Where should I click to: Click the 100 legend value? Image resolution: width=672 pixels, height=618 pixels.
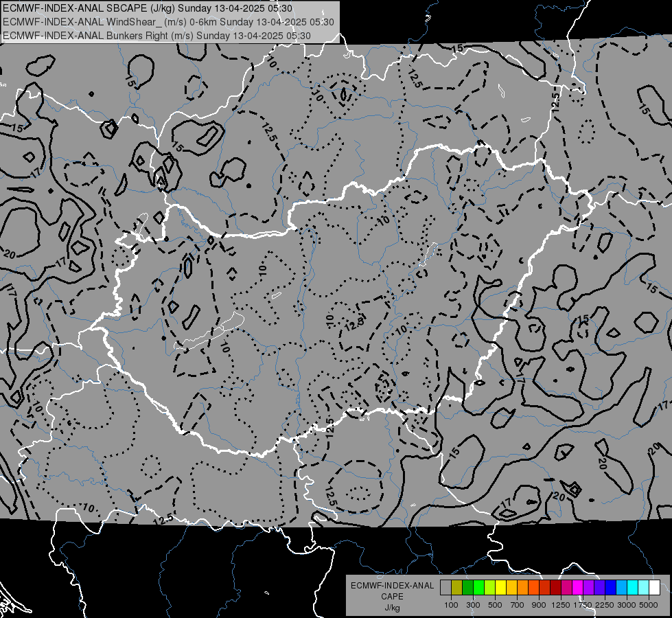tap(451, 605)
